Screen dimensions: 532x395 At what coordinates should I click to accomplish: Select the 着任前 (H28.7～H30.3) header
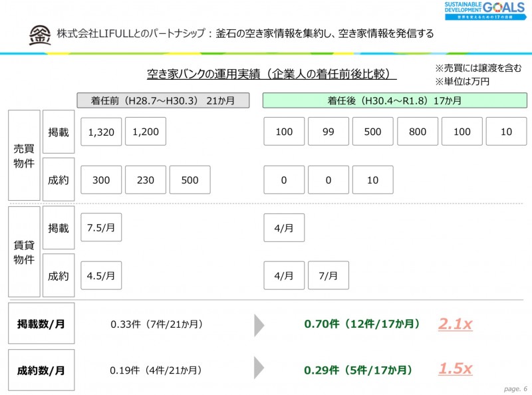tap(162, 100)
